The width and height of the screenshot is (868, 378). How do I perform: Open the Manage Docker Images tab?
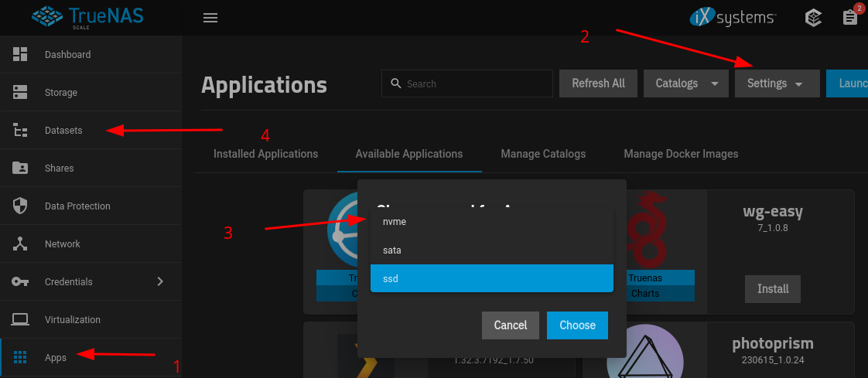[x=681, y=154]
